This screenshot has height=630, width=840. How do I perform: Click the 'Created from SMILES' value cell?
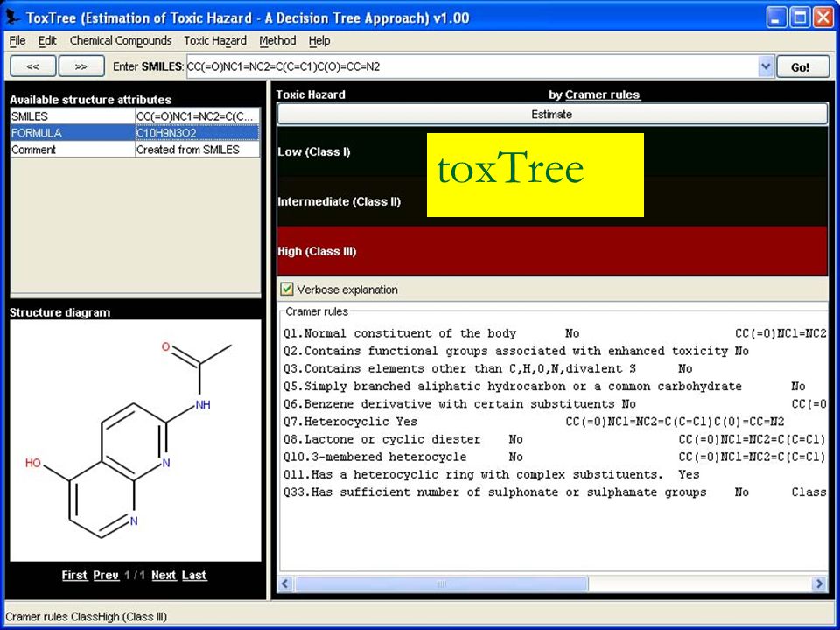[197, 150]
